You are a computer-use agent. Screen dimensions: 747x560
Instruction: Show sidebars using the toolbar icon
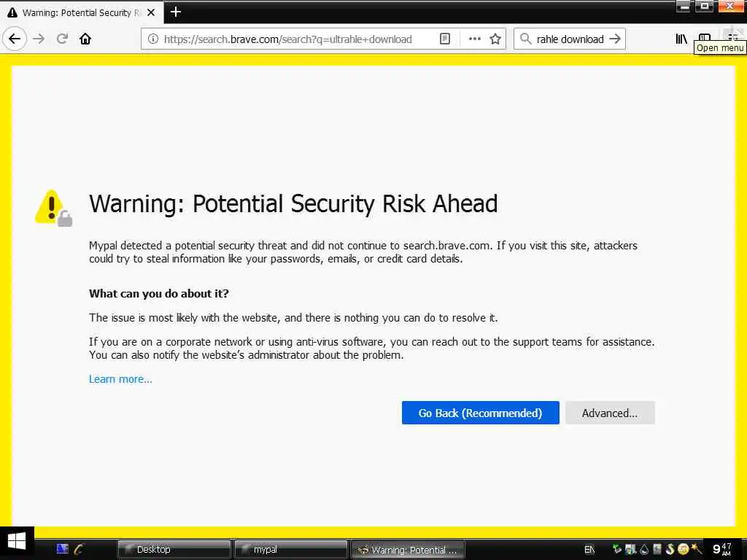[x=705, y=37]
